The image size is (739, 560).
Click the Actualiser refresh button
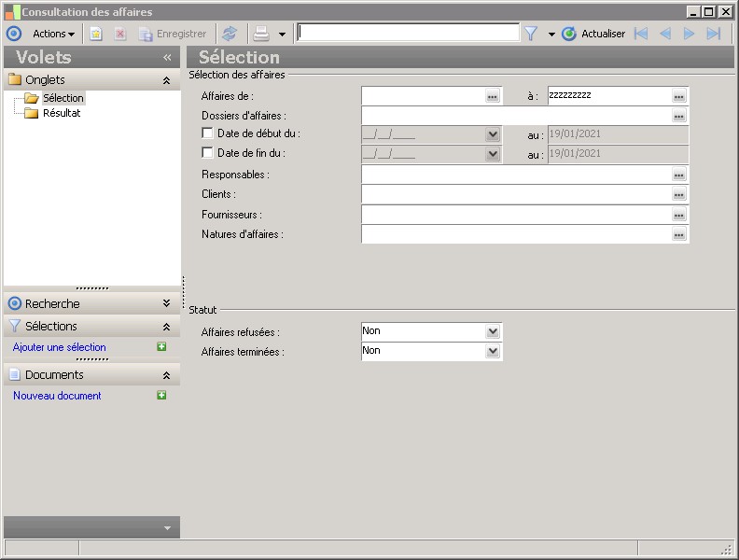click(x=593, y=34)
